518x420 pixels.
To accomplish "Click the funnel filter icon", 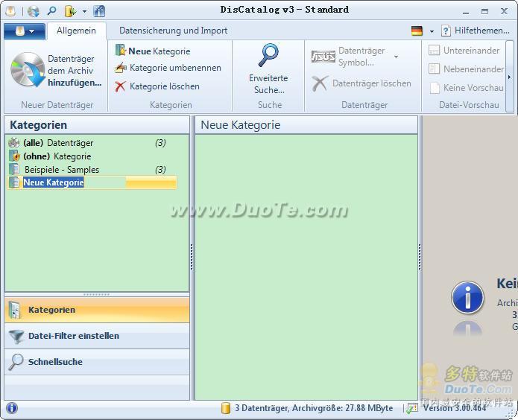I will click(x=16, y=337).
